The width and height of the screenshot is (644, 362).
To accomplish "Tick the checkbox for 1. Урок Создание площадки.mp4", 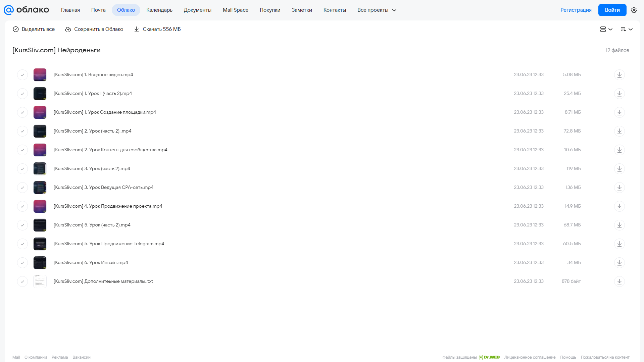I will (x=22, y=112).
